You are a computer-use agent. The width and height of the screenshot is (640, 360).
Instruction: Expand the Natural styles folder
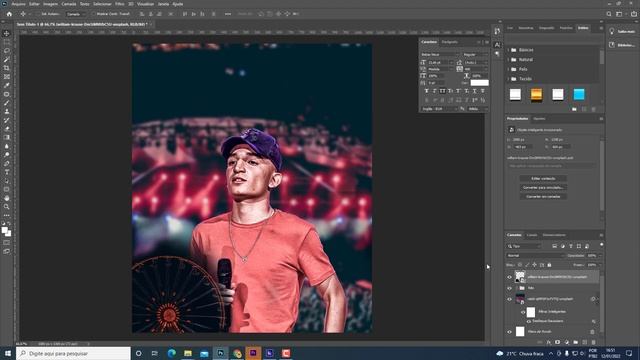(509, 60)
